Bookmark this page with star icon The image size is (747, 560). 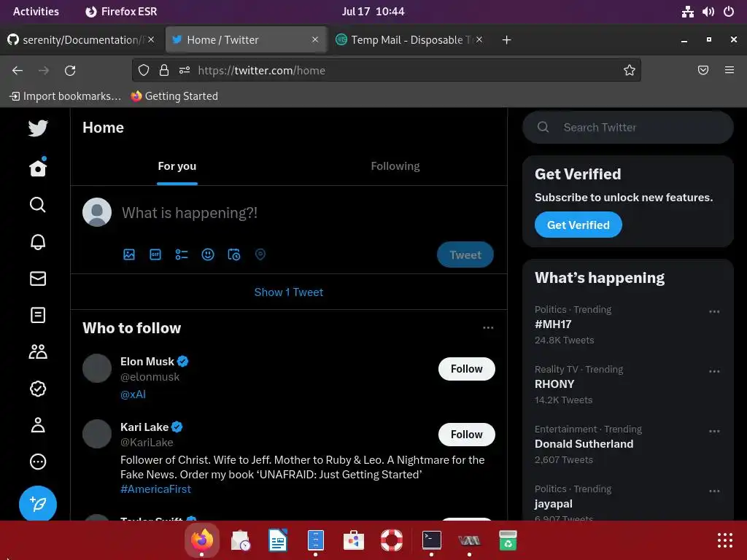(x=630, y=71)
